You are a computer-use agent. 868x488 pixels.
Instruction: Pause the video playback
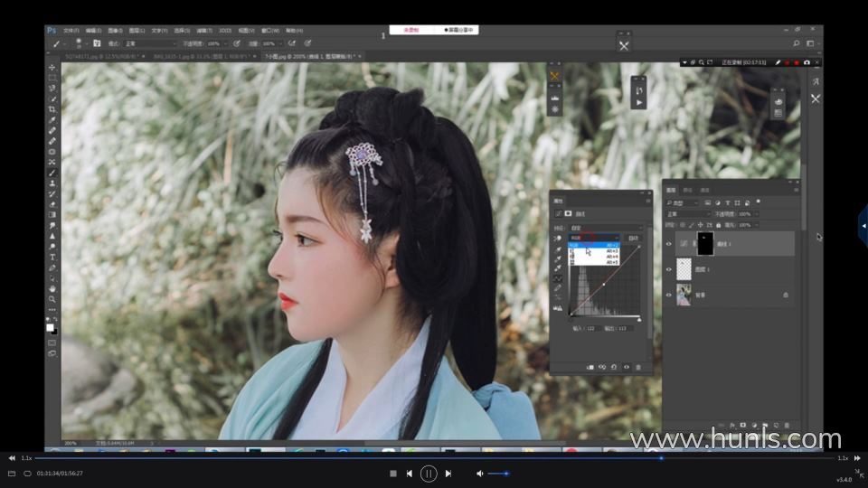tap(429, 473)
